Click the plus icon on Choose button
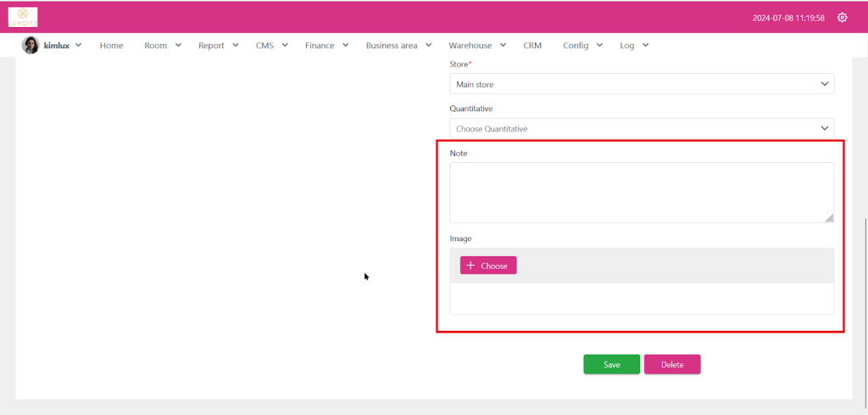 470,266
